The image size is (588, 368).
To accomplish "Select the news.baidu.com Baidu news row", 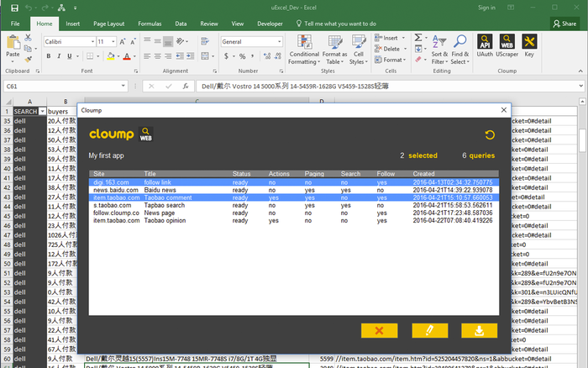I will (x=294, y=190).
